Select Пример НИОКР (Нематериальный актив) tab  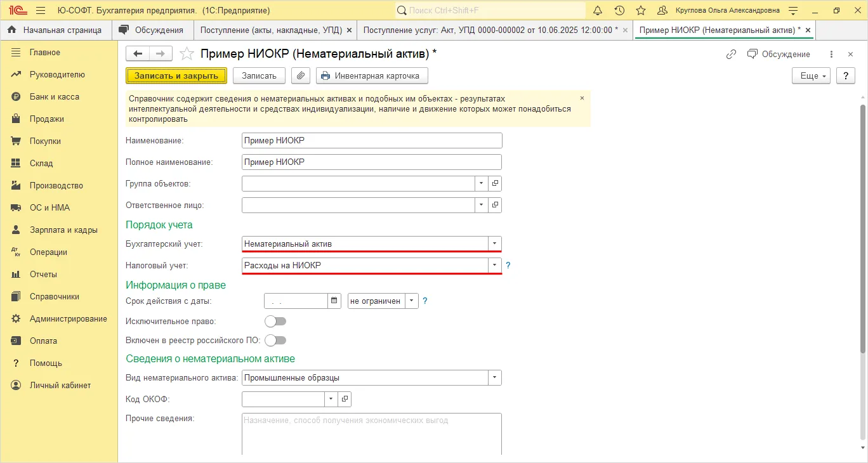720,30
